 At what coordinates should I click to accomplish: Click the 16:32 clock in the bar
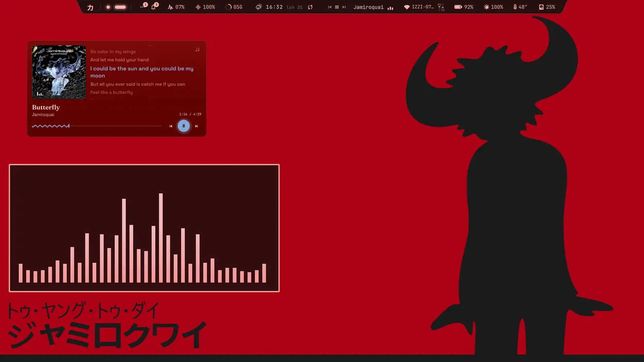(x=274, y=7)
